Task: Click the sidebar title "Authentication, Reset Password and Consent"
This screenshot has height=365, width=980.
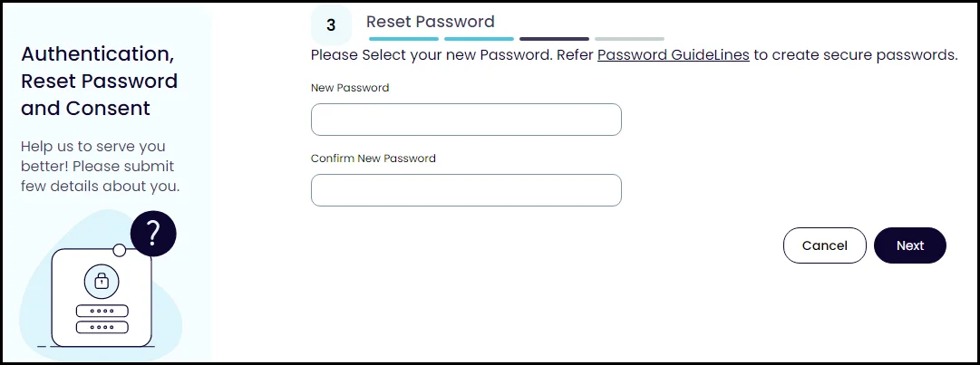Action: tap(99, 82)
